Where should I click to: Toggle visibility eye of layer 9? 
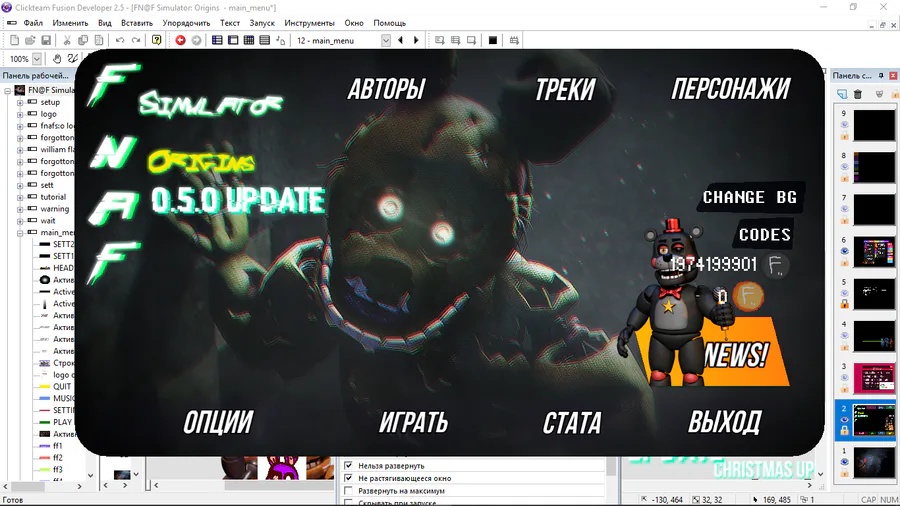[x=844, y=124]
